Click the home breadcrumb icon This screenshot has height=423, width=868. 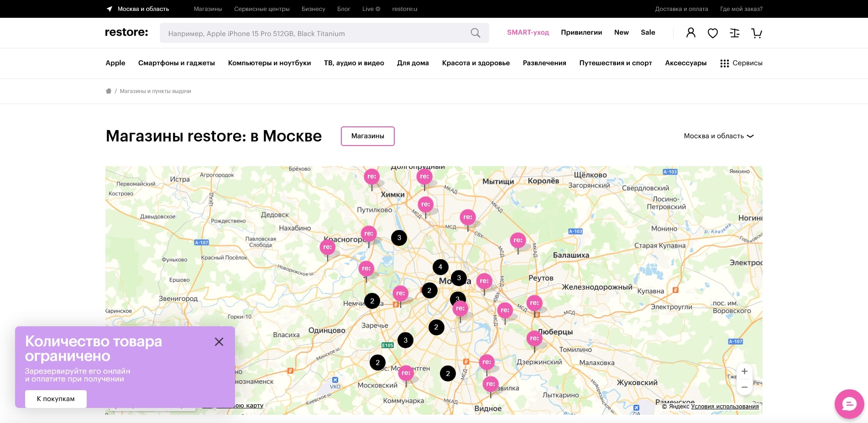click(109, 91)
